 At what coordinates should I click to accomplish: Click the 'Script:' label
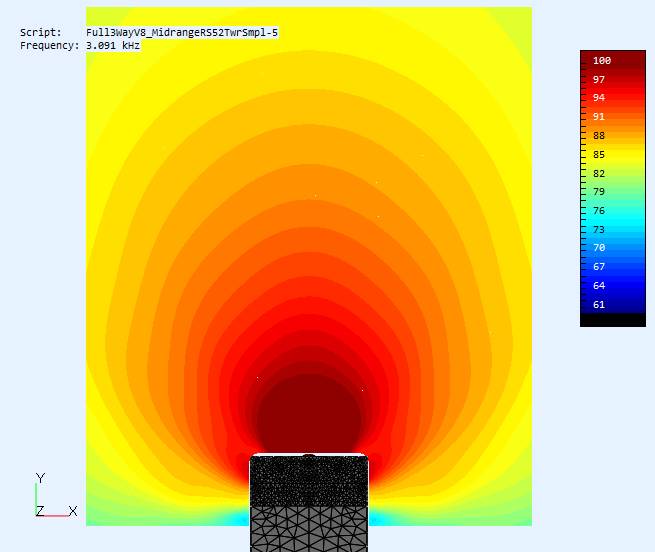[x=41, y=33]
